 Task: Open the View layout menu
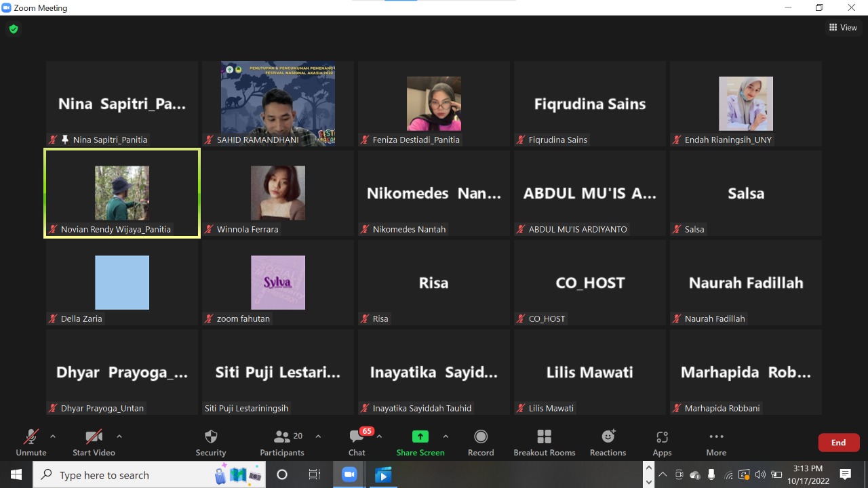(x=843, y=28)
